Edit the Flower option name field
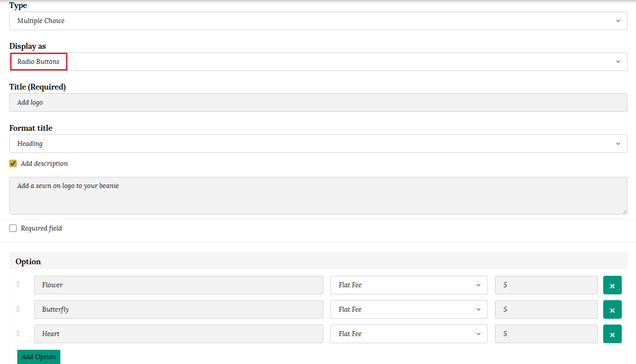Viewport: 636px width, 364px height. pyautogui.click(x=179, y=285)
